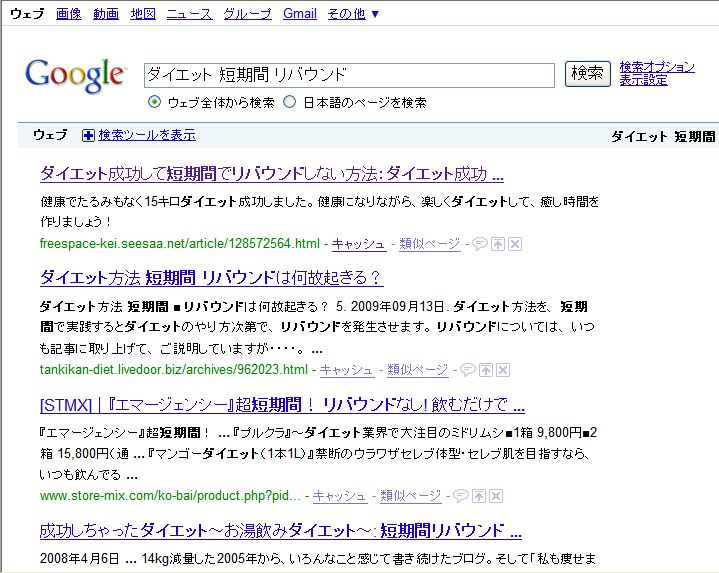The height and width of the screenshot is (573, 719).
Task: Select the ウェブ全体から検索 radio button
Action: pyautogui.click(x=154, y=102)
